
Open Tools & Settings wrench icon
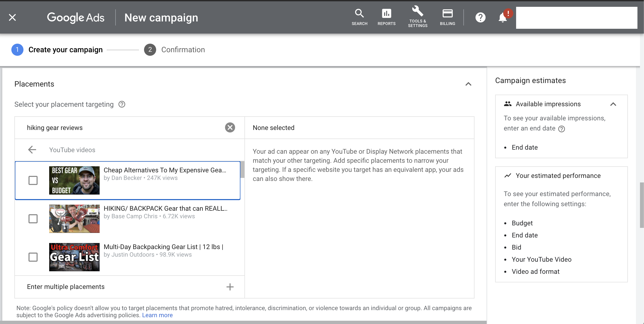pyautogui.click(x=417, y=16)
